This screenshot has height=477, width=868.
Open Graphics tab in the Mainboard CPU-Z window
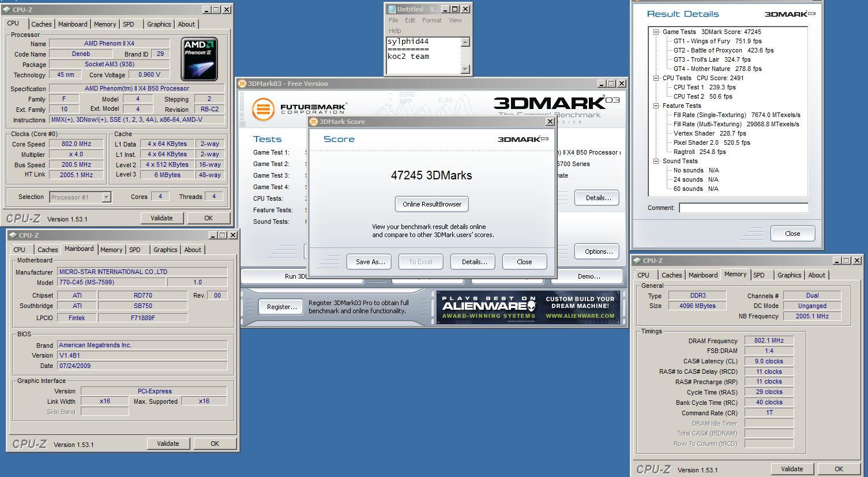pos(165,250)
